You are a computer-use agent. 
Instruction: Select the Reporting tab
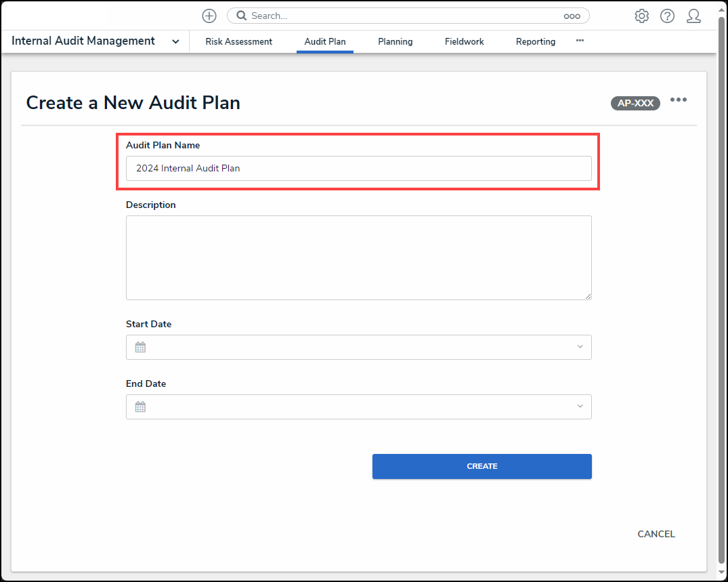tap(535, 41)
